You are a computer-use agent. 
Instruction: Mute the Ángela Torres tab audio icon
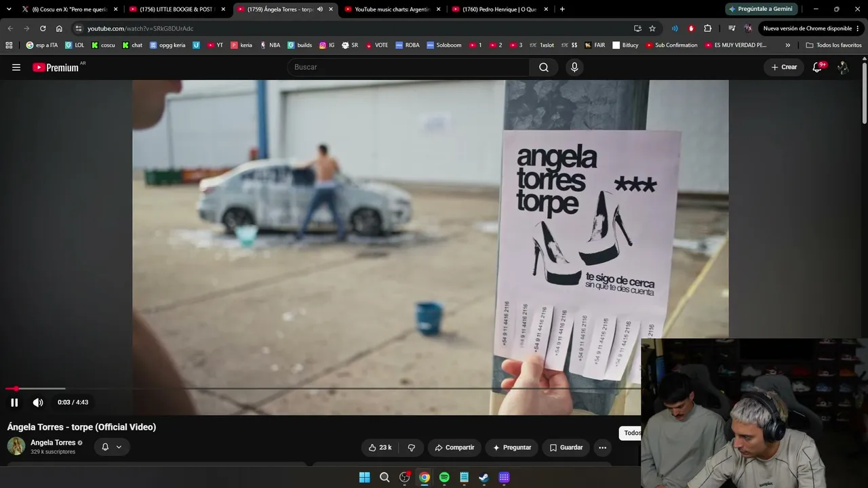(x=320, y=9)
